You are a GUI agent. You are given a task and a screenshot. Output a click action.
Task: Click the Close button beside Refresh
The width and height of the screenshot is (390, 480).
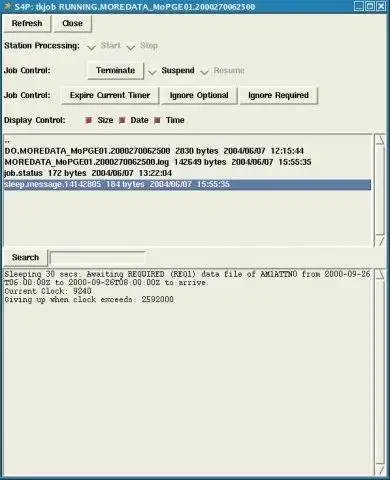click(x=72, y=24)
